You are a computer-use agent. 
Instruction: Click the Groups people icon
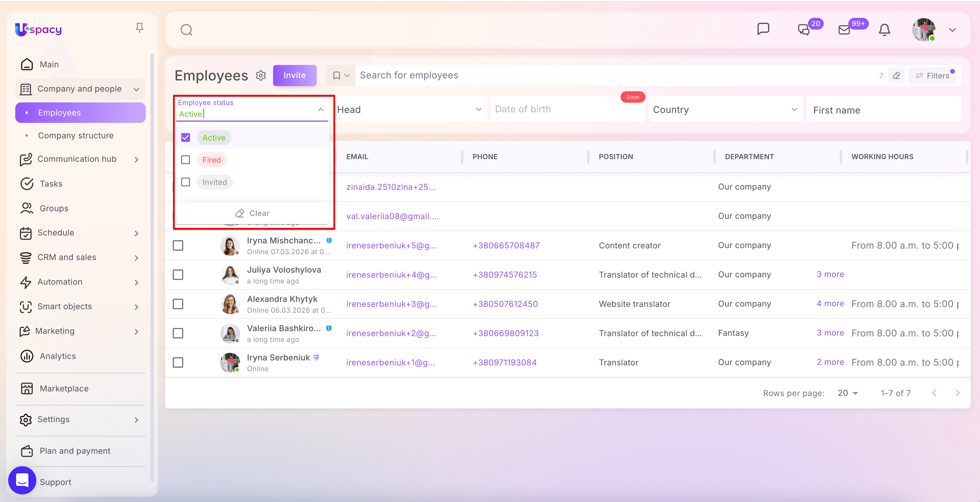[27, 208]
